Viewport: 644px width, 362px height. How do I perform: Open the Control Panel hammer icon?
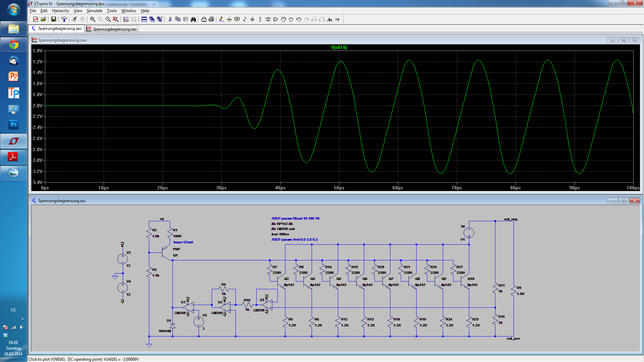(64, 19)
